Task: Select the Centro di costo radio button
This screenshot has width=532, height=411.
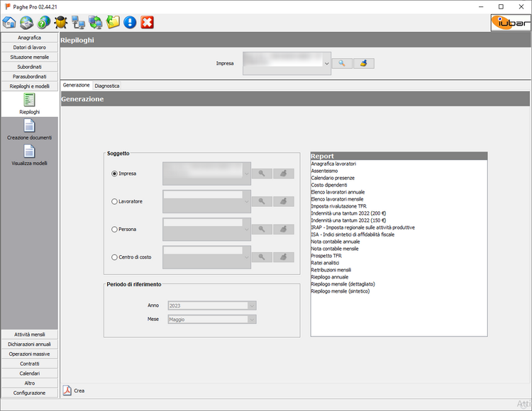Action: point(114,257)
